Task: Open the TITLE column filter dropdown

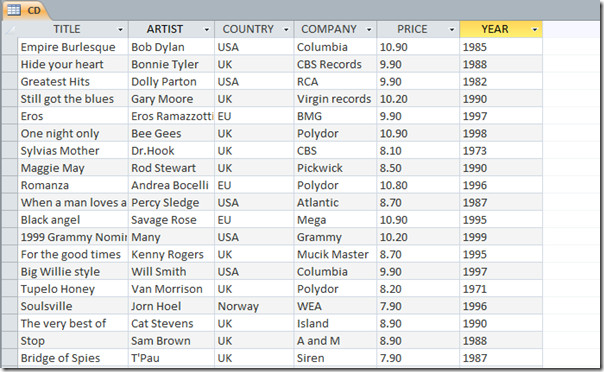Action: pyautogui.click(x=120, y=30)
